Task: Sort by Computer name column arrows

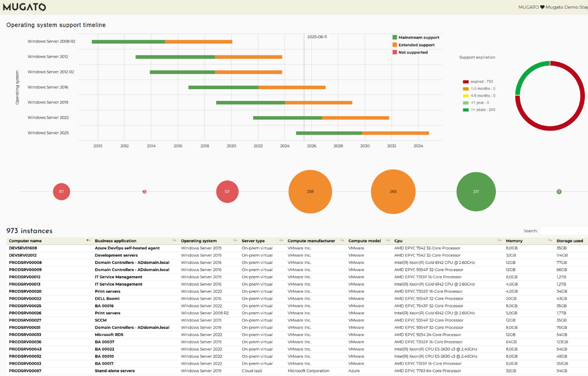Action: (x=88, y=241)
